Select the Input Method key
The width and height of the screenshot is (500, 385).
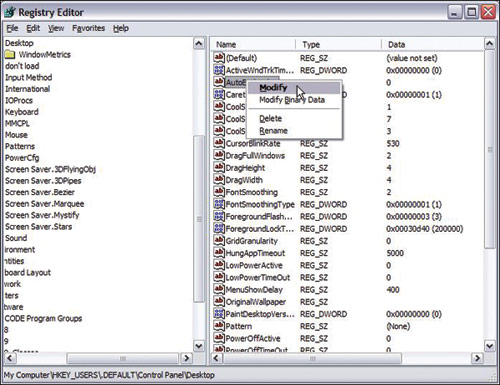coord(28,77)
